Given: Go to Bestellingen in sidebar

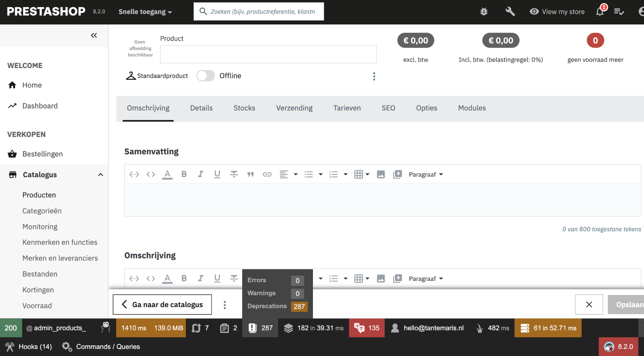Looking at the screenshot, I should click(43, 154).
